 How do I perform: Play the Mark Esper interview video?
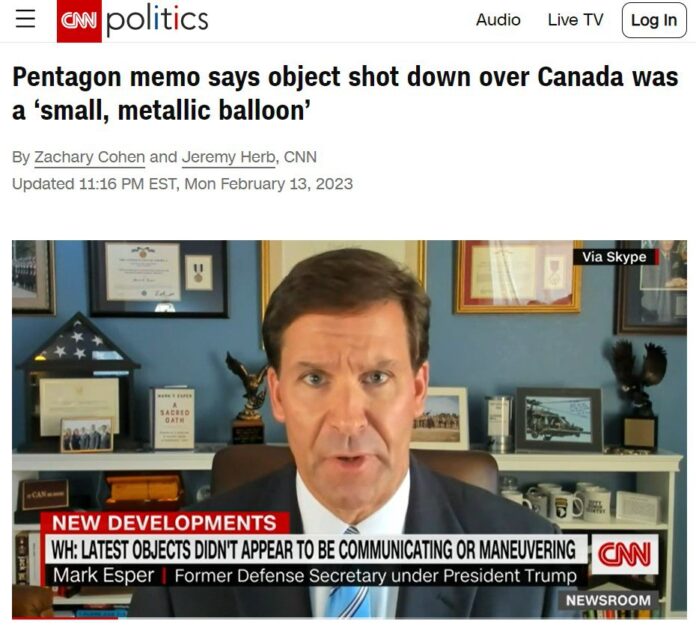point(349,429)
